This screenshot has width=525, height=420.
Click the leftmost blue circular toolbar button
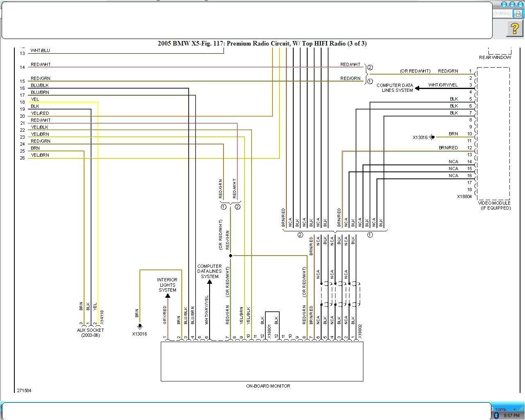(x=504, y=5)
